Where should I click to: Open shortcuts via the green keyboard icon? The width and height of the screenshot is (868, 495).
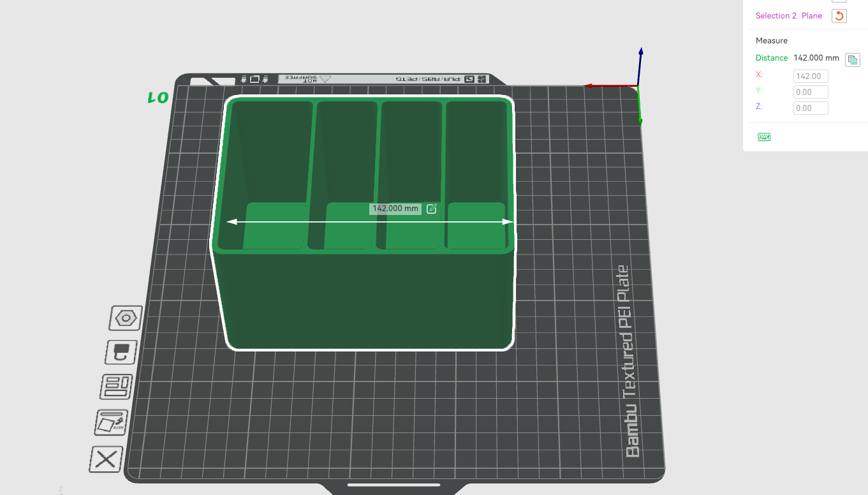point(764,137)
